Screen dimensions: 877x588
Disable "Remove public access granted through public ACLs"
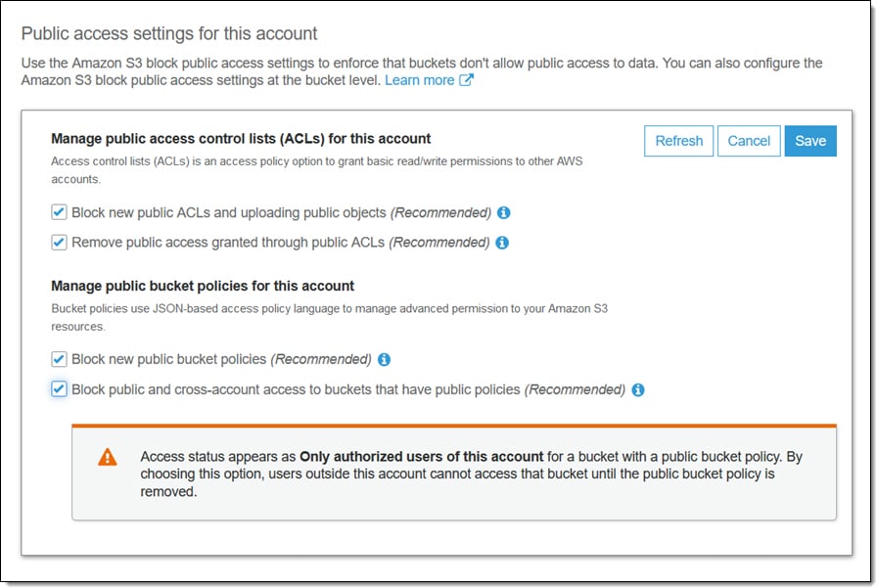[x=59, y=242]
